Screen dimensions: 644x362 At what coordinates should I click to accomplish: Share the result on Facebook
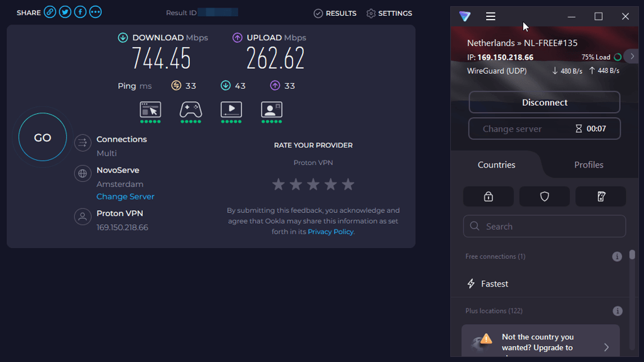(x=80, y=13)
